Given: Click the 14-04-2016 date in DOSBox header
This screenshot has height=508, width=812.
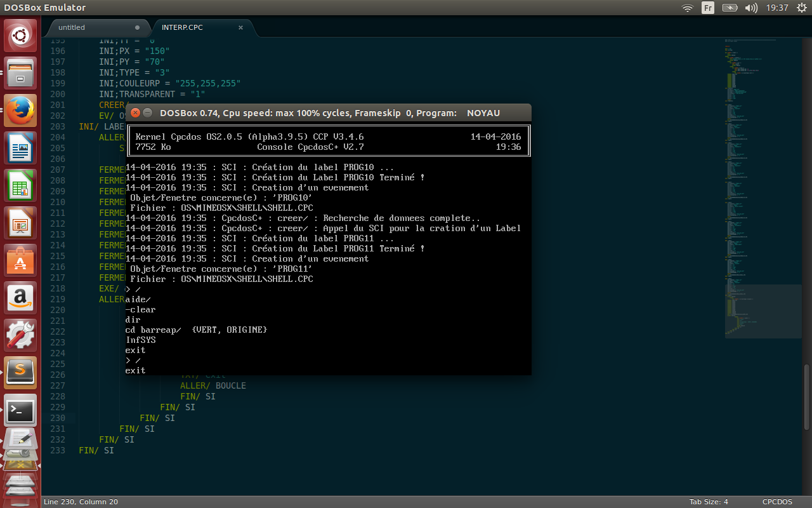Looking at the screenshot, I should [495, 137].
